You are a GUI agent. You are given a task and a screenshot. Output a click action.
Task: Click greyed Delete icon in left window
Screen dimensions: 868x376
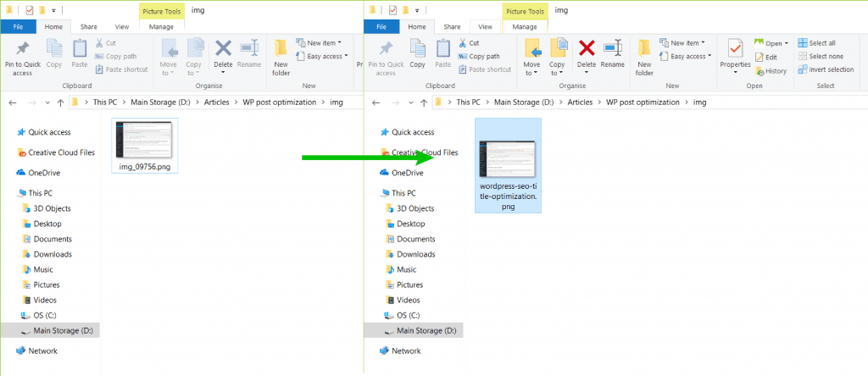tap(223, 48)
